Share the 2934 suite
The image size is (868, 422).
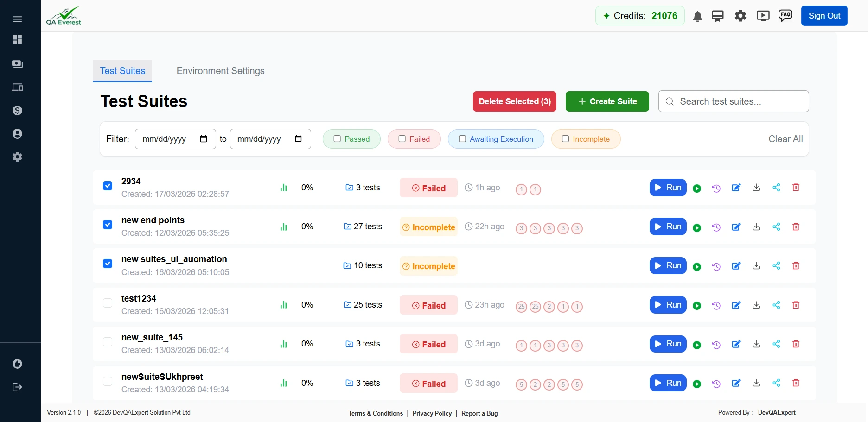click(x=776, y=188)
